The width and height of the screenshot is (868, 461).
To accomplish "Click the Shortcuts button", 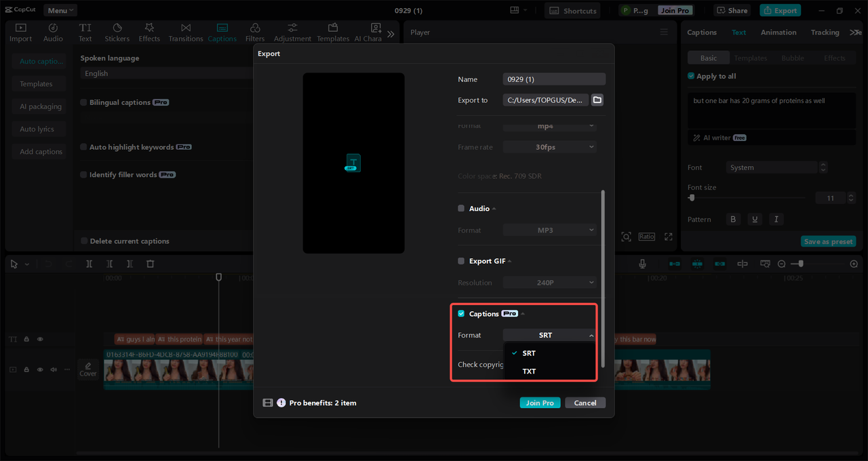I will pos(573,10).
